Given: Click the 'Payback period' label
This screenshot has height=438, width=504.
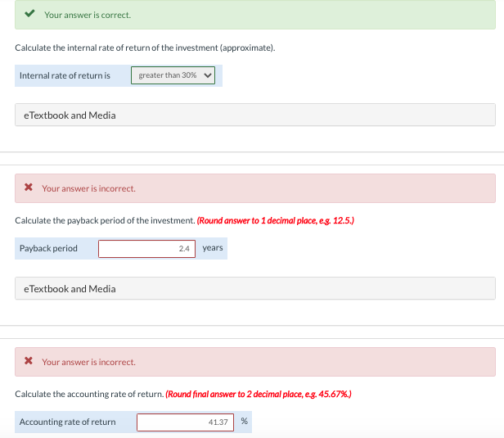Looking at the screenshot, I should point(48,248).
